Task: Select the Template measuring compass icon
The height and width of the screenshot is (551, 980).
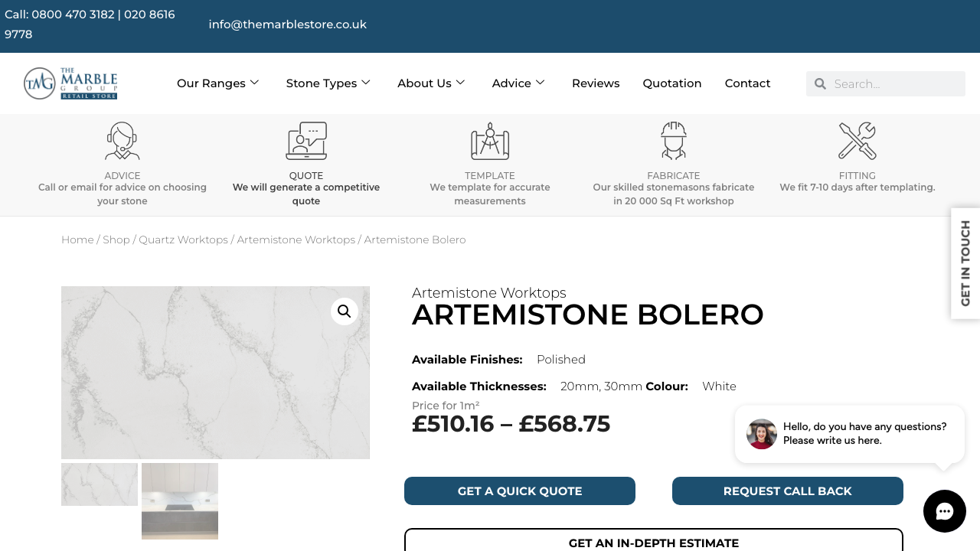Action: [489, 141]
